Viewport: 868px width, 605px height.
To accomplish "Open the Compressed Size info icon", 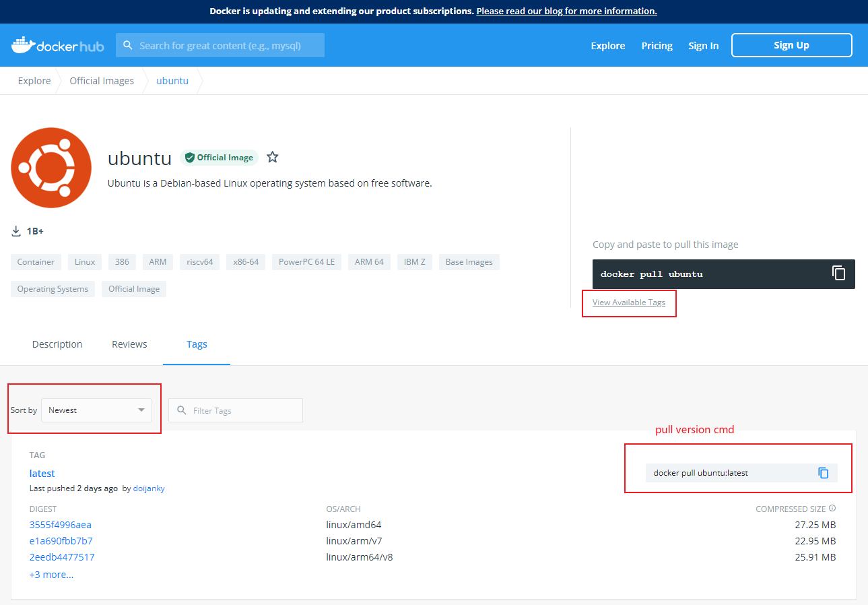I will pos(832,508).
